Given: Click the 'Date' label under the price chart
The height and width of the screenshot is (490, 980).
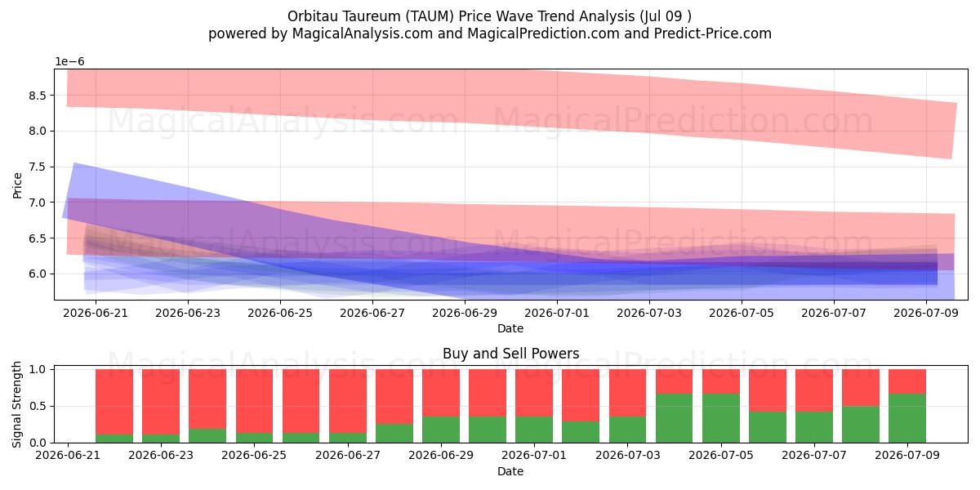Looking at the screenshot, I should [x=510, y=328].
